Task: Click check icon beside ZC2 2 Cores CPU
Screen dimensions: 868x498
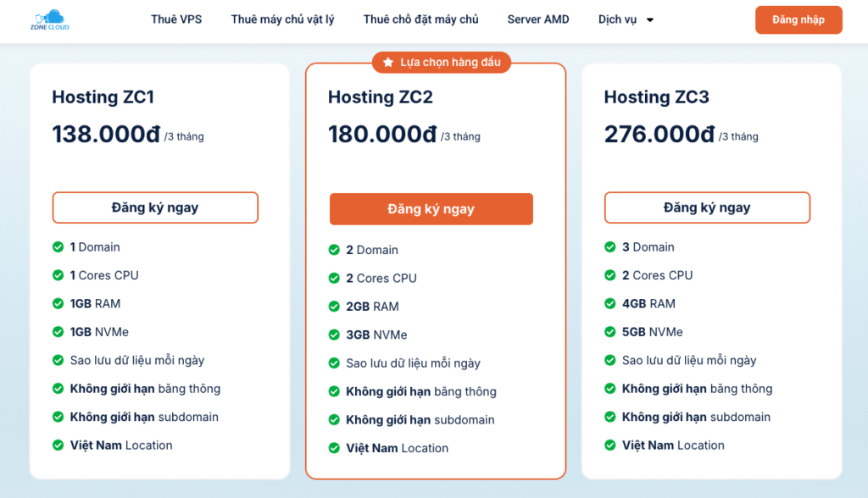Action: click(334, 278)
